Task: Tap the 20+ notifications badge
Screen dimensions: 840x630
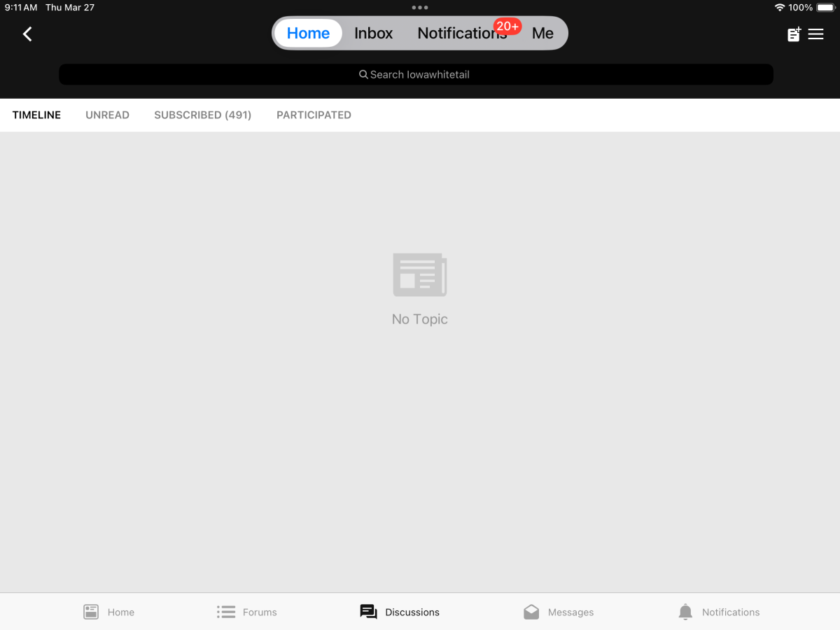Action: pos(507,27)
